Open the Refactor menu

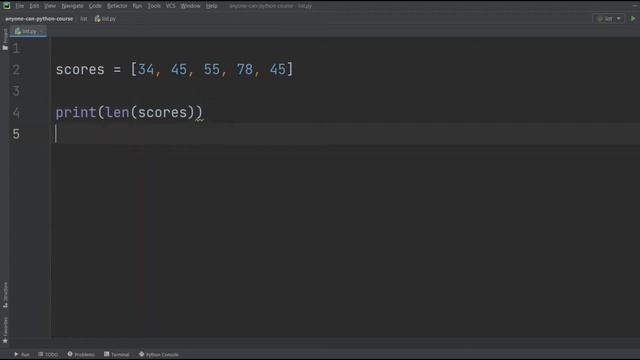[117, 6]
